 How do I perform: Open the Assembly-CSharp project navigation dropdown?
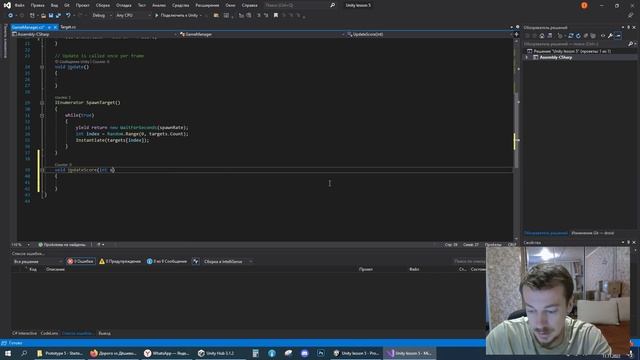[x=95, y=34]
